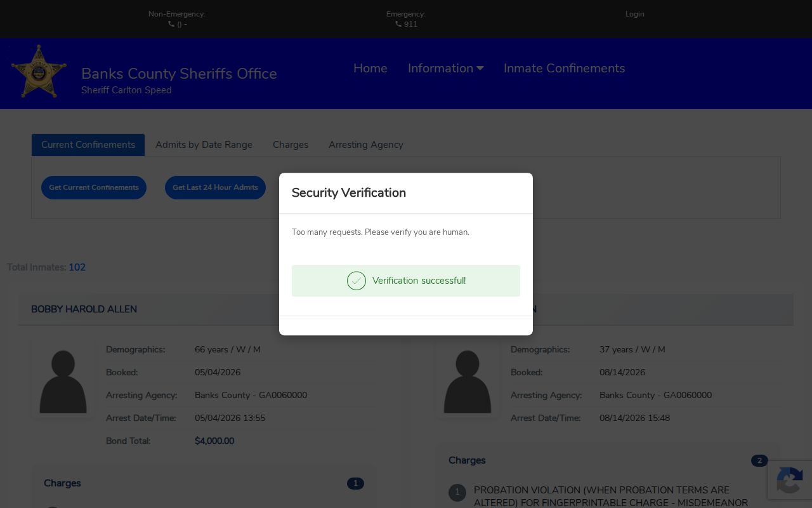
Task: Click Too many requests verification message
Action: point(381,232)
